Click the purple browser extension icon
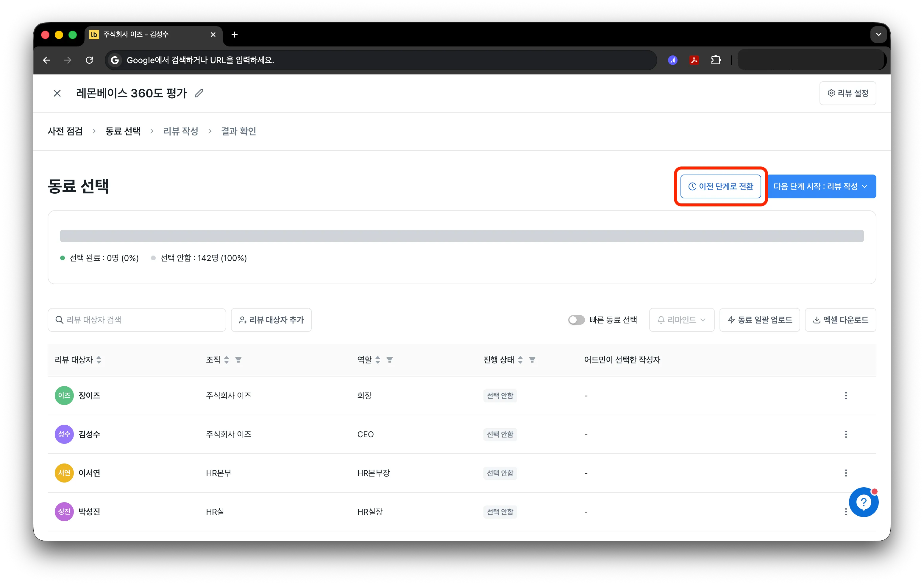The image size is (924, 585). coord(673,60)
